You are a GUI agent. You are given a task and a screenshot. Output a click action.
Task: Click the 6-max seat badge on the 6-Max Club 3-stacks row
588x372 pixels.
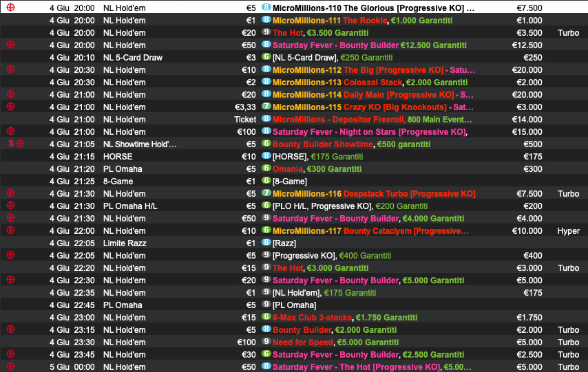(266, 316)
